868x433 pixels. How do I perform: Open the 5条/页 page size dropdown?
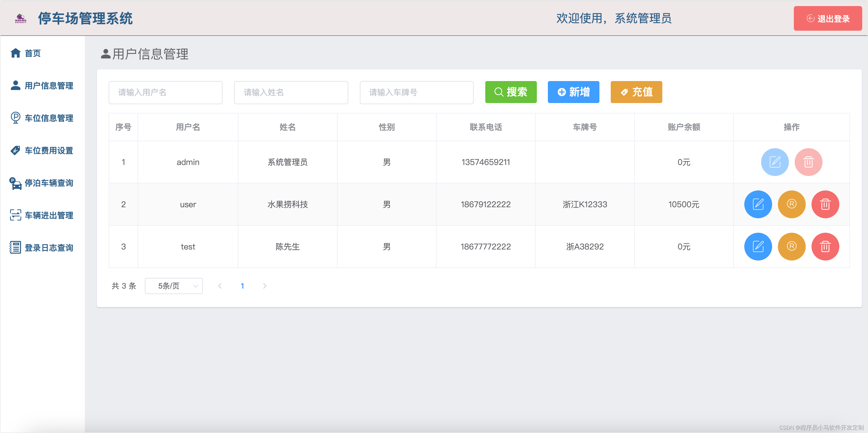point(174,286)
